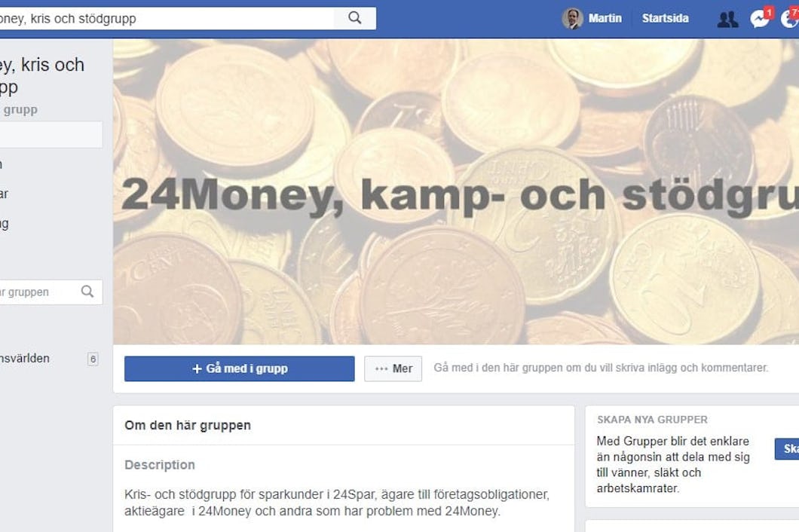This screenshot has width=799, height=532.
Task: Go to Startsida in the top bar
Action: pos(665,18)
